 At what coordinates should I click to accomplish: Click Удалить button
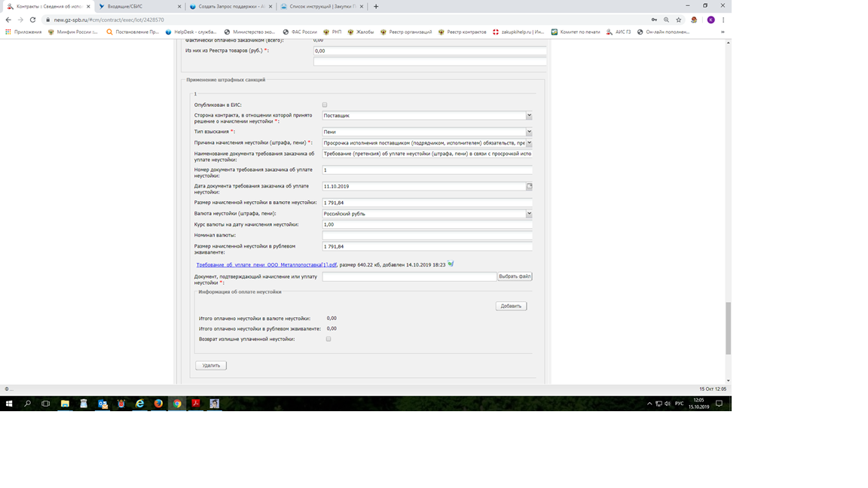(x=211, y=365)
